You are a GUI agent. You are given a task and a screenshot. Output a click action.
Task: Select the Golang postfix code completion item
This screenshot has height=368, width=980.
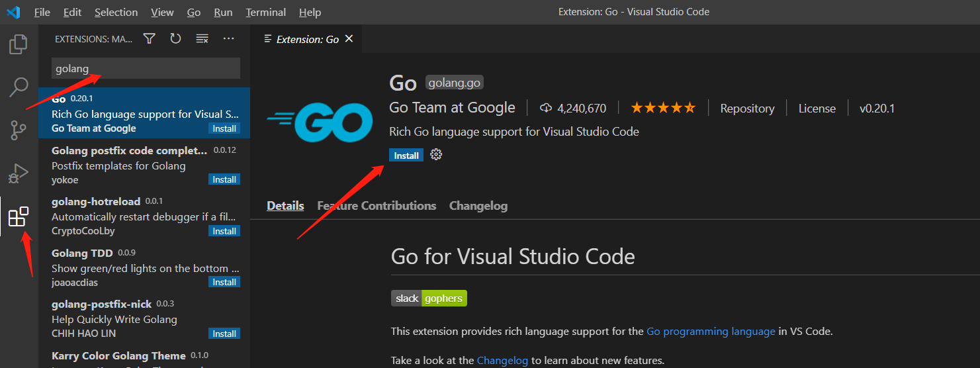[144, 165]
